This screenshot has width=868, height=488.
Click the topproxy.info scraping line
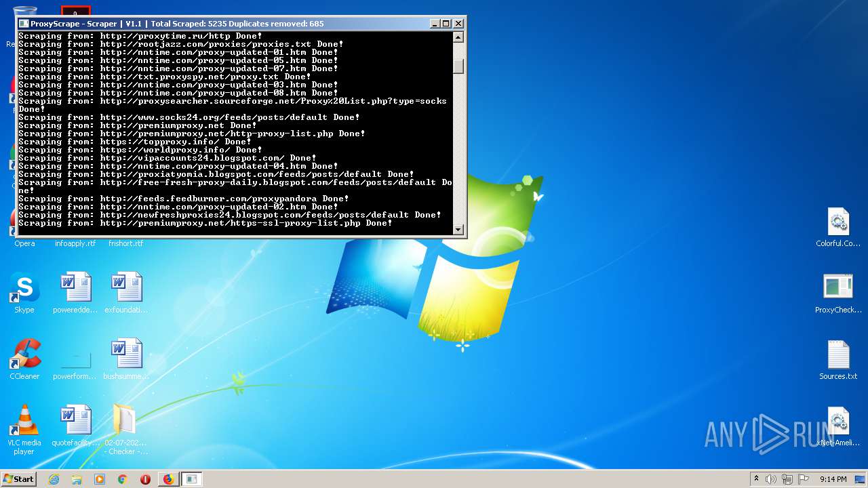click(x=135, y=142)
